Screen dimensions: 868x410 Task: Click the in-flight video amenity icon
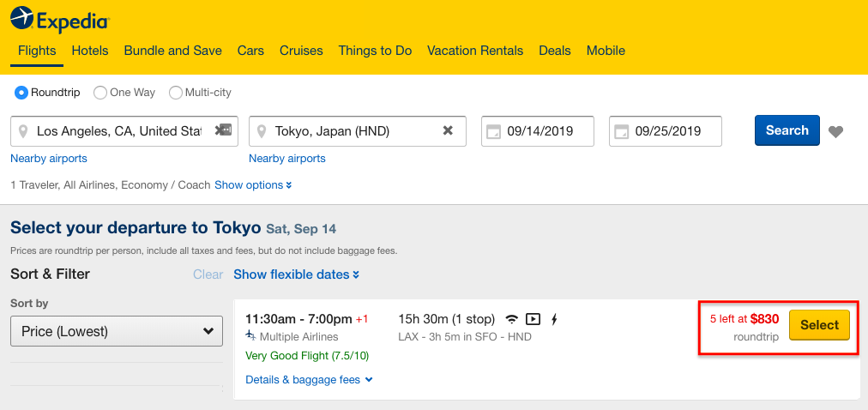[x=533, y=319]
